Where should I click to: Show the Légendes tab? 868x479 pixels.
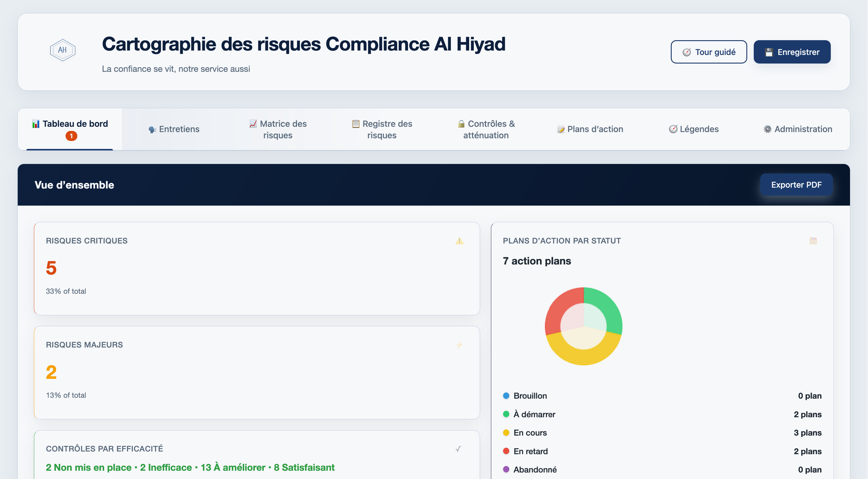point(694,129)
